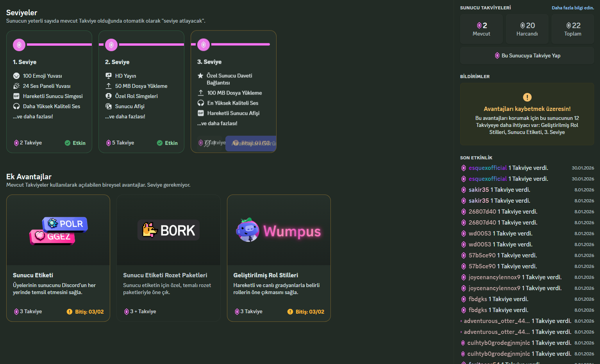Click the Etkin label on 1. Seviye card
Image resolution: width=600 pixels, height=364 pixels.
(79, 143)
